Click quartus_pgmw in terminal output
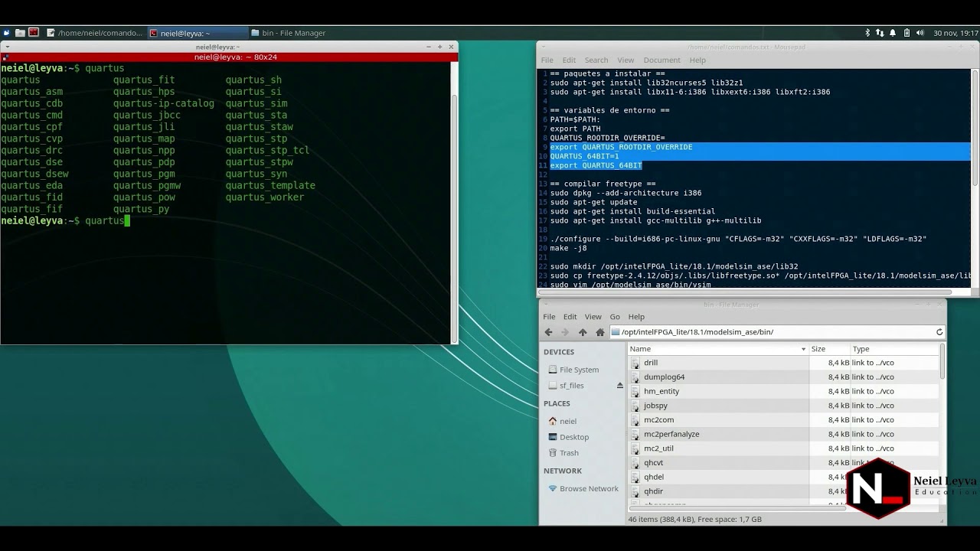 (x=147, y=185)
